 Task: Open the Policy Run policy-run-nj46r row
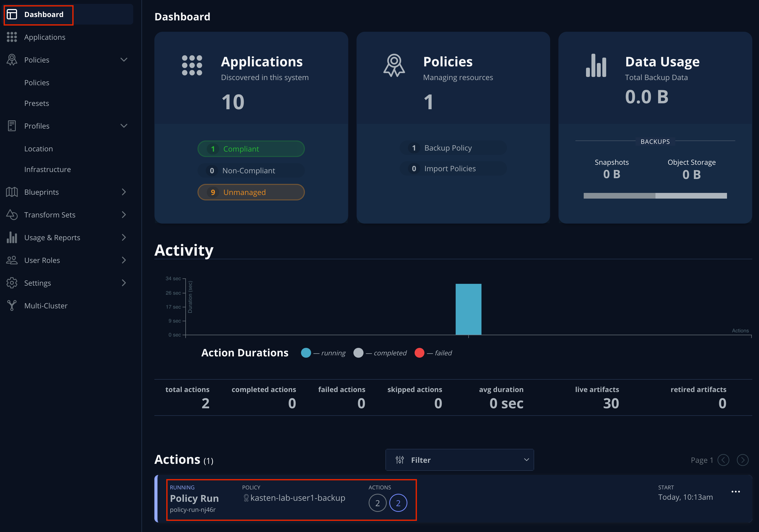pos(453,499)
